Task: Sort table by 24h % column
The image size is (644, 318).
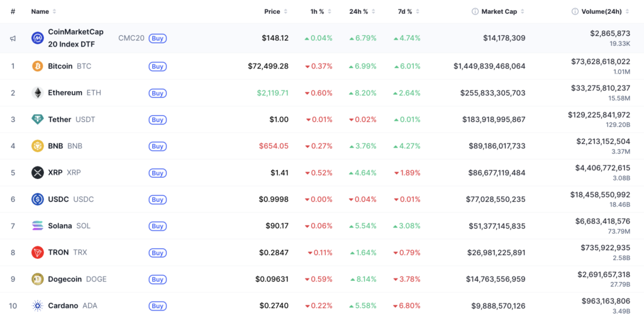Action: tap(362, 11)
